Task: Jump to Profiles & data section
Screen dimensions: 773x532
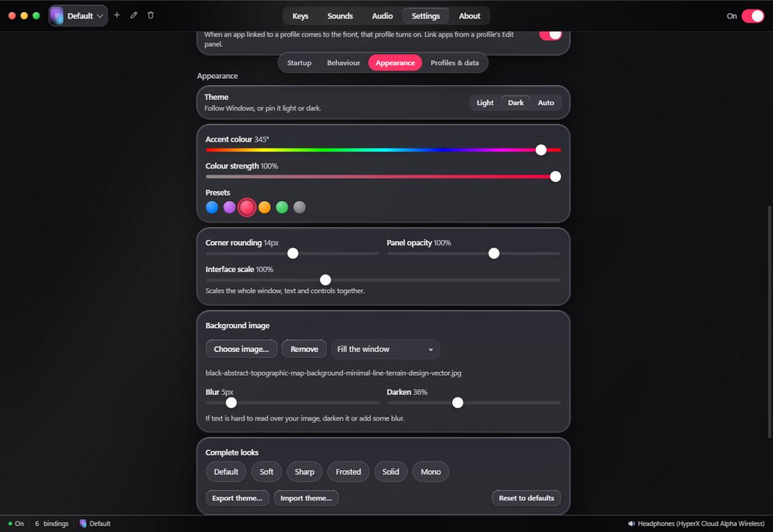Action: (x=455, y=63)
